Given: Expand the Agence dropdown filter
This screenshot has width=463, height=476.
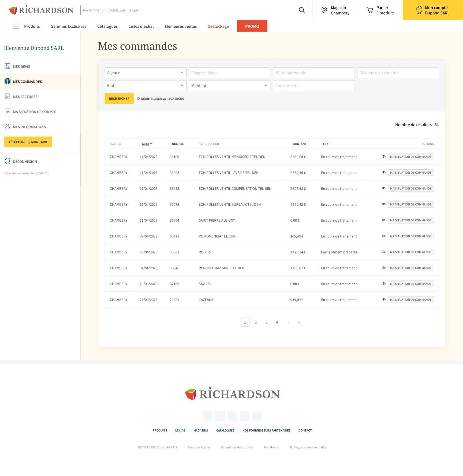Looking at the screenshot, I should [145, 73].
